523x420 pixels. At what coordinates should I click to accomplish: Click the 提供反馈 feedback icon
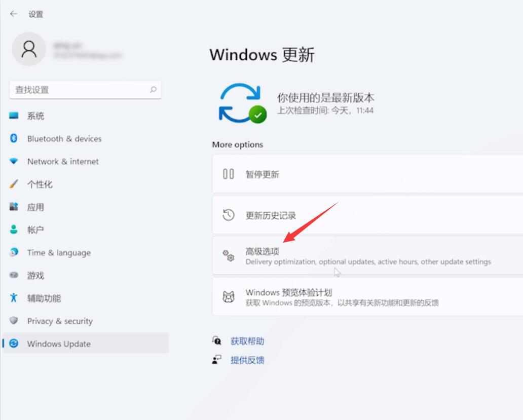pos(217,359)
